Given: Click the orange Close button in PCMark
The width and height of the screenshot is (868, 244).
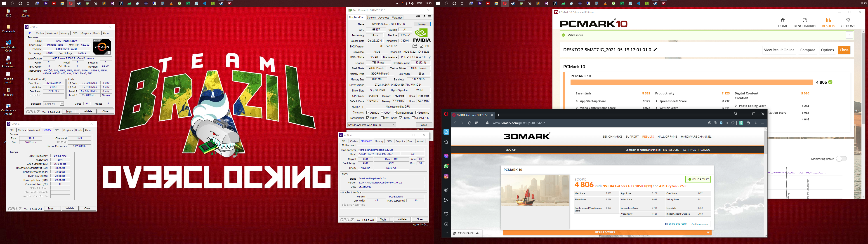Looking at the screenshot, I should pyautogui.click(x=844, y=50).
